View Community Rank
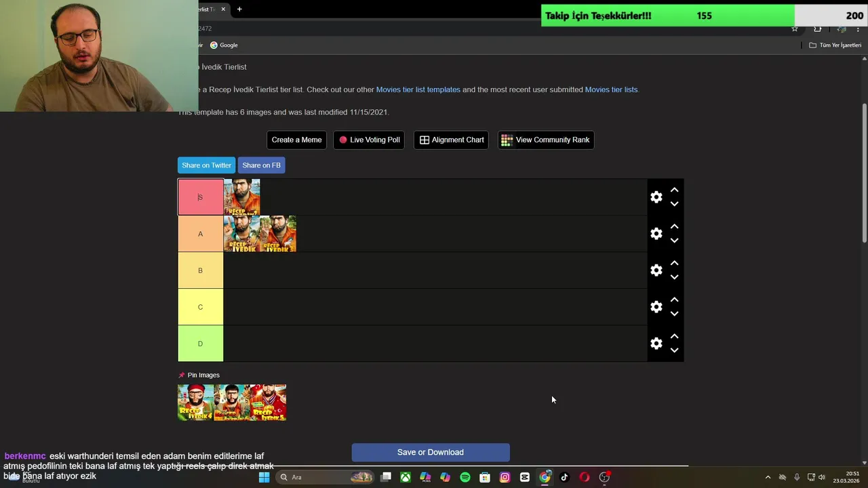The width and height of the screenshot is (868, 488). click(545, 140)
